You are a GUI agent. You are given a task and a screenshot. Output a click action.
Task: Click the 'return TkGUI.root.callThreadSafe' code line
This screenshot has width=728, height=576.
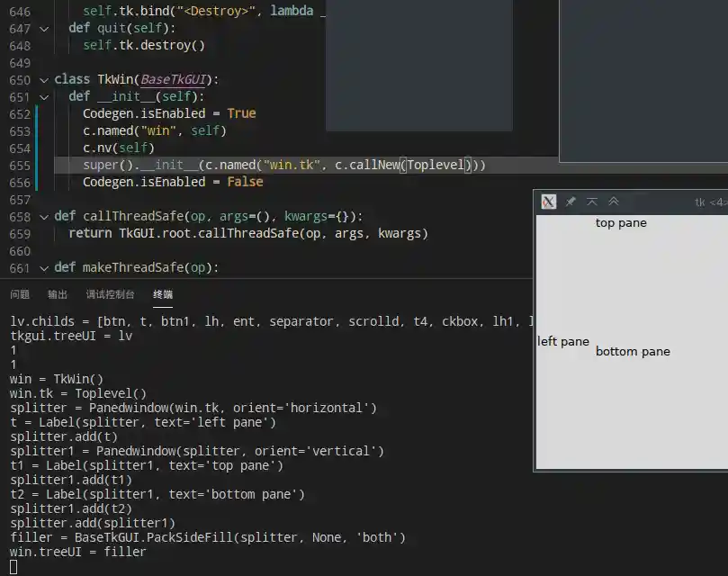[248, 233]
